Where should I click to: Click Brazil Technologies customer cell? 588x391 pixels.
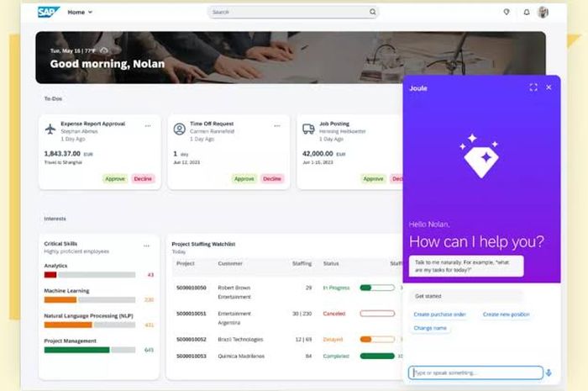pyautogui.click(x=240, y=340)
